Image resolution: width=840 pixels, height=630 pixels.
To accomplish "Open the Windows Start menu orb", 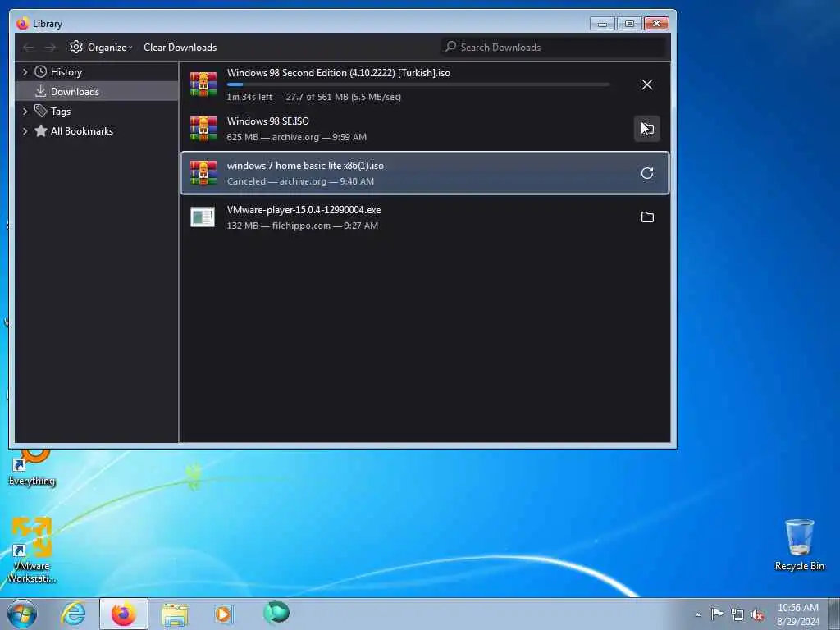I will [22, 614].
